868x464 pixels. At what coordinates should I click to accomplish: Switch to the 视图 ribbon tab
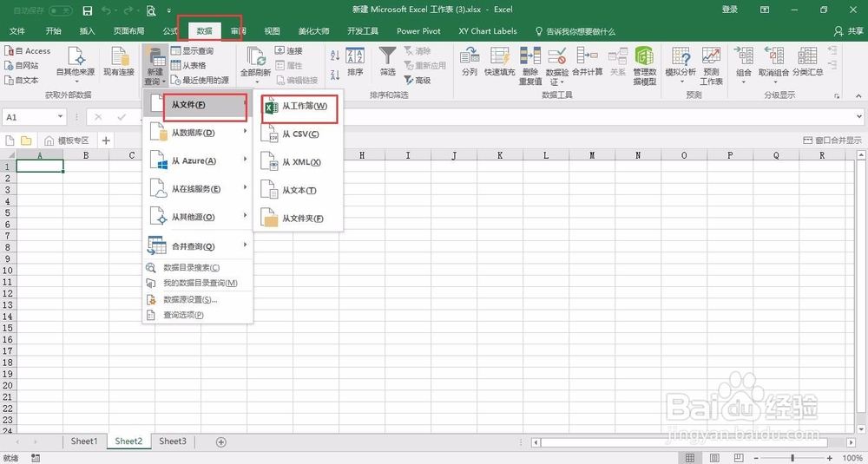point(273,31)
